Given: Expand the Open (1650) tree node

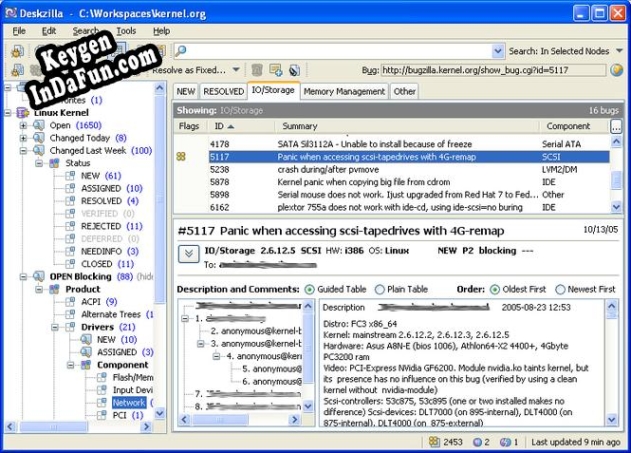Looking at the screenshot, I should (23, 126).
